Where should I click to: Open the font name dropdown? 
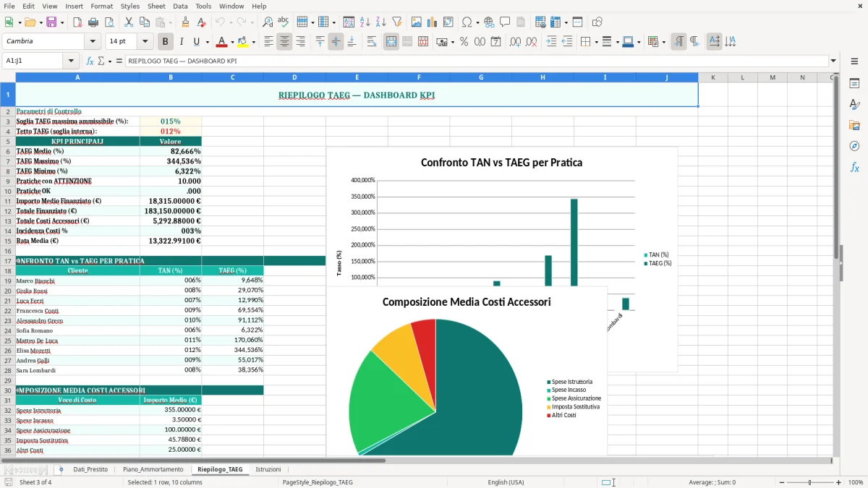[x=93, y=42]
